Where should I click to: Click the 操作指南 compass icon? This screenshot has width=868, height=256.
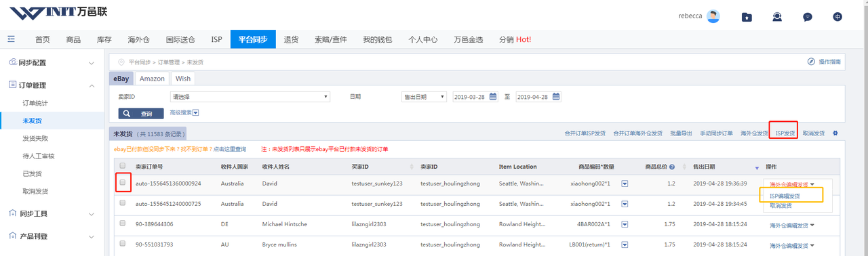coord(811,62)
